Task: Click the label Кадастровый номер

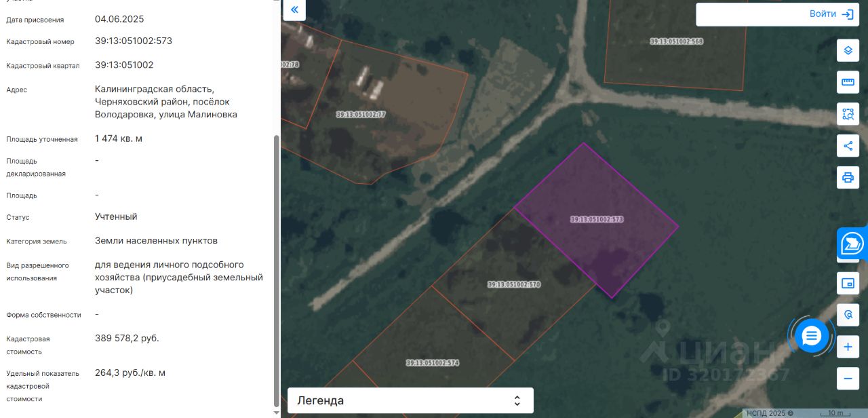Action: [x=40, y=42]
